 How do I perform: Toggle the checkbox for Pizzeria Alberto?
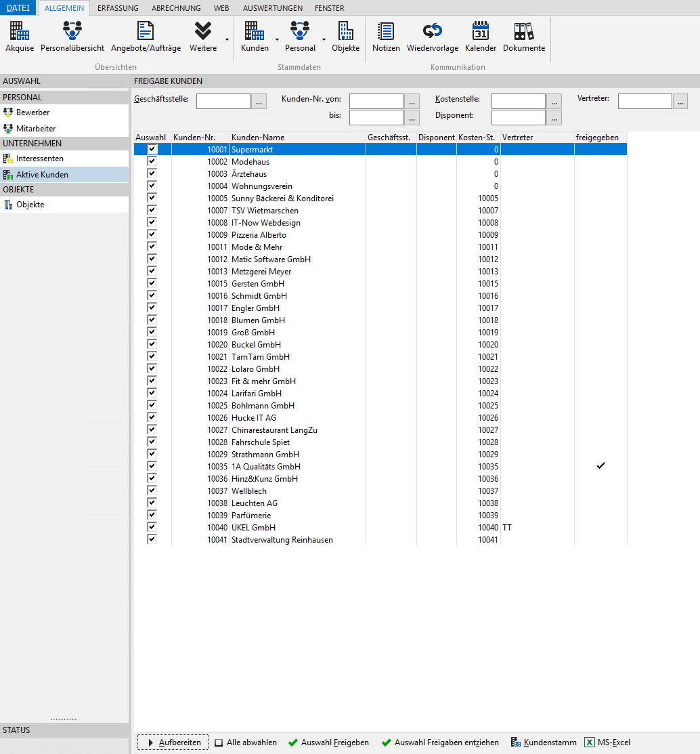(x=152, y=234)
